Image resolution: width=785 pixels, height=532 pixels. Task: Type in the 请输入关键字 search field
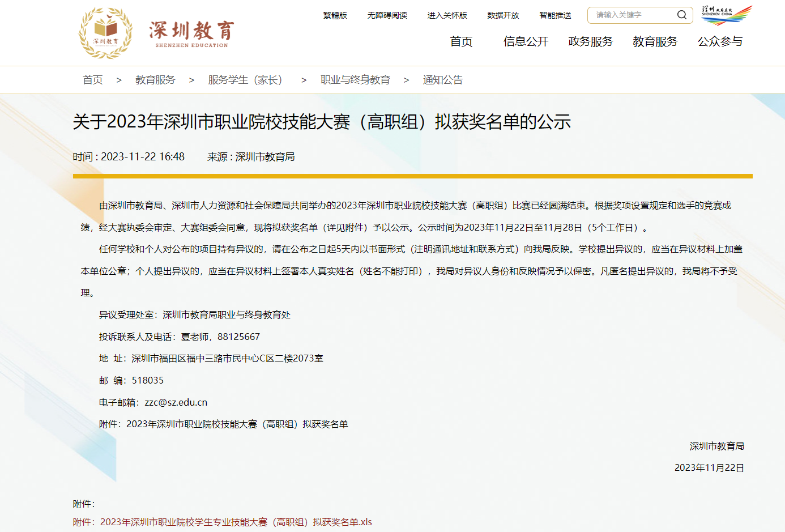632,15
